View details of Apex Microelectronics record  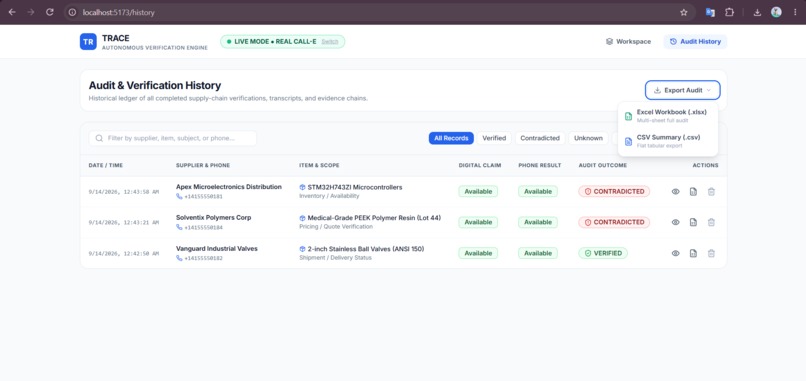click(675, 192)
